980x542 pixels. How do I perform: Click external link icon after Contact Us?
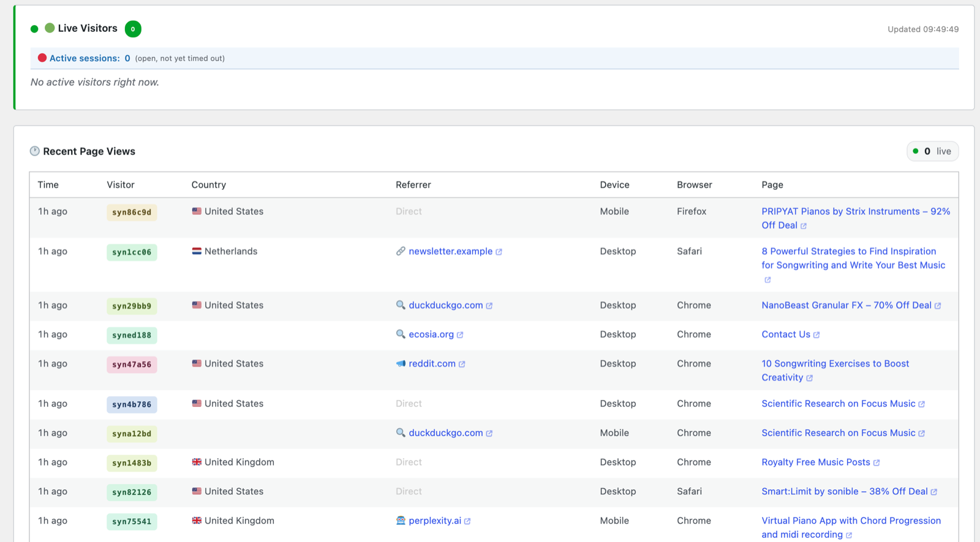pos(816,335)
